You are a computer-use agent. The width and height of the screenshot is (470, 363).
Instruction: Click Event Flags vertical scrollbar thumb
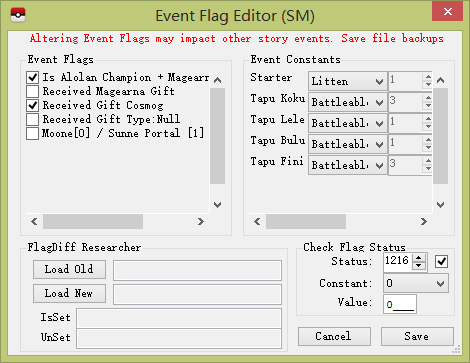[218, 136]
